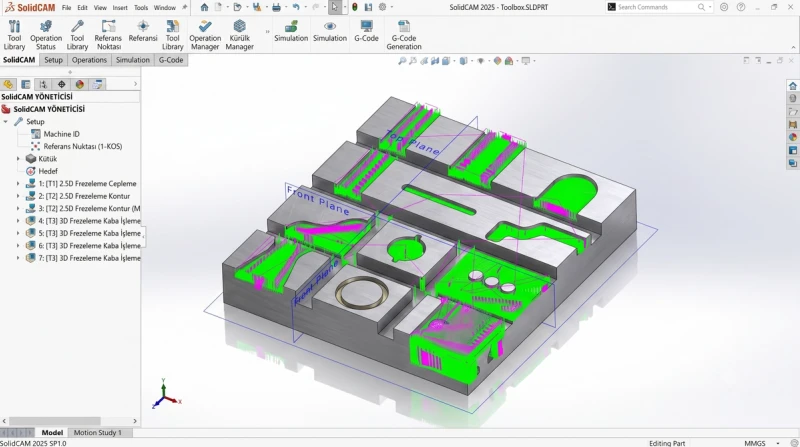Open the MMGS unit system dropdown
The image size is (800, 447).
[x=778, y=443]
